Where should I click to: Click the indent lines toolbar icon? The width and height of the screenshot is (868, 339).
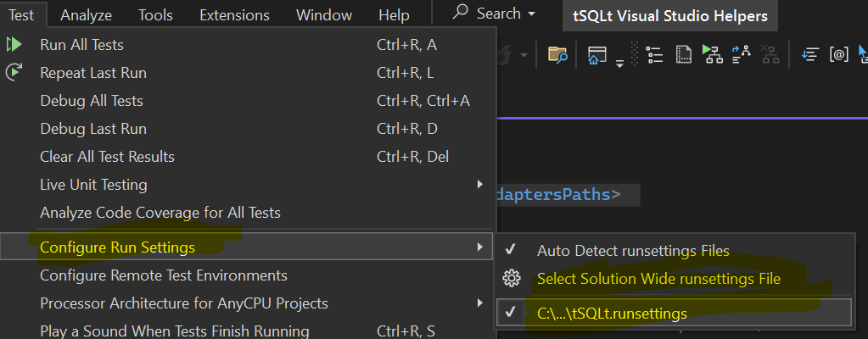(x=810, y=53)
